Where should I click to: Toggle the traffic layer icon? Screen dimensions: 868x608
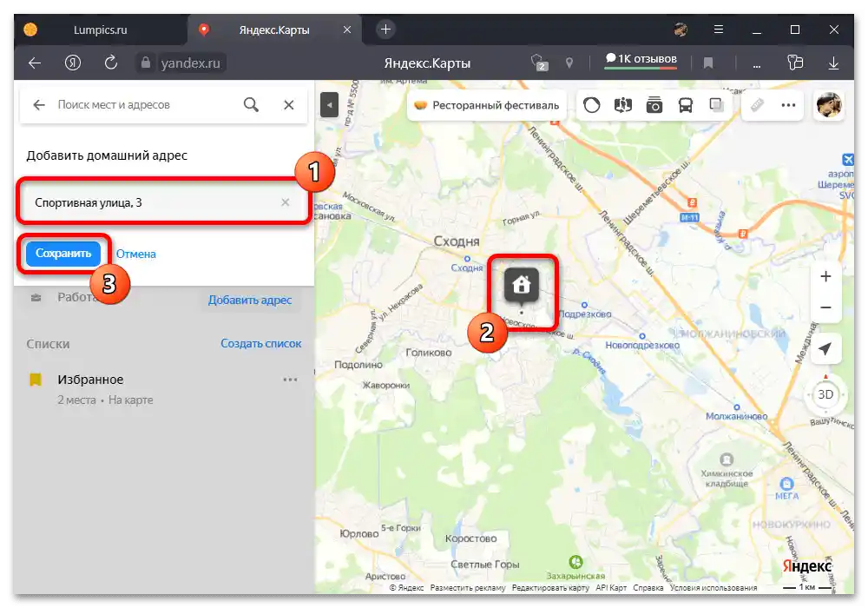(x=592, y=104)
